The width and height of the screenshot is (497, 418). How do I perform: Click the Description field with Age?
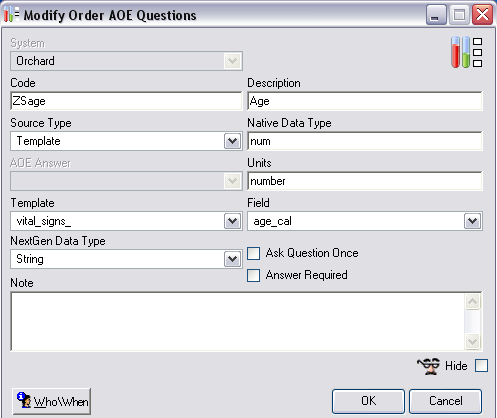pos(365,101)
